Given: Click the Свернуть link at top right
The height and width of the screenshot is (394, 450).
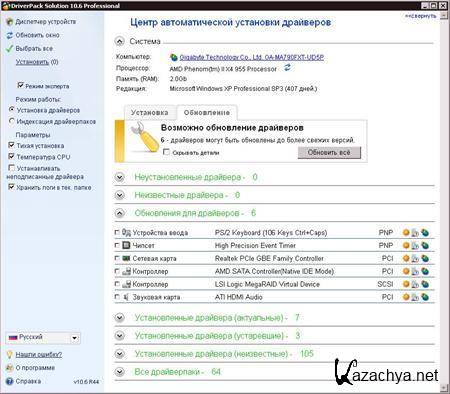Looking at the screenshot, I should pyautogui.click(x=421, y=16).
